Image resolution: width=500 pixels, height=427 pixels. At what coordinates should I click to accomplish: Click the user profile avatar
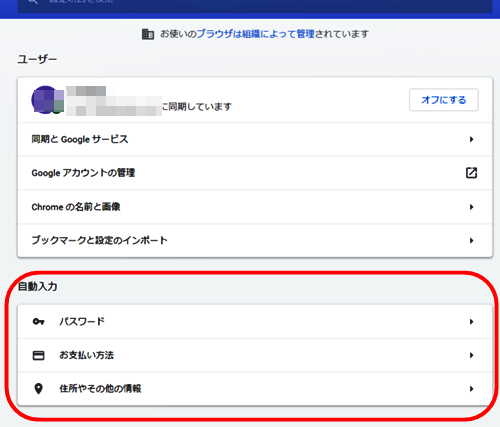47,100
